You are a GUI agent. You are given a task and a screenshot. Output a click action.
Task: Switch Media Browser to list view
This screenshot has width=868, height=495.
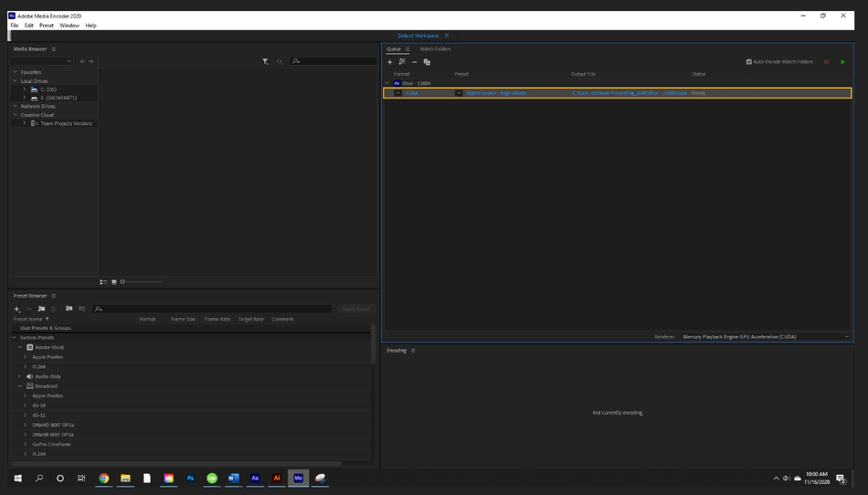coord(103,282)
